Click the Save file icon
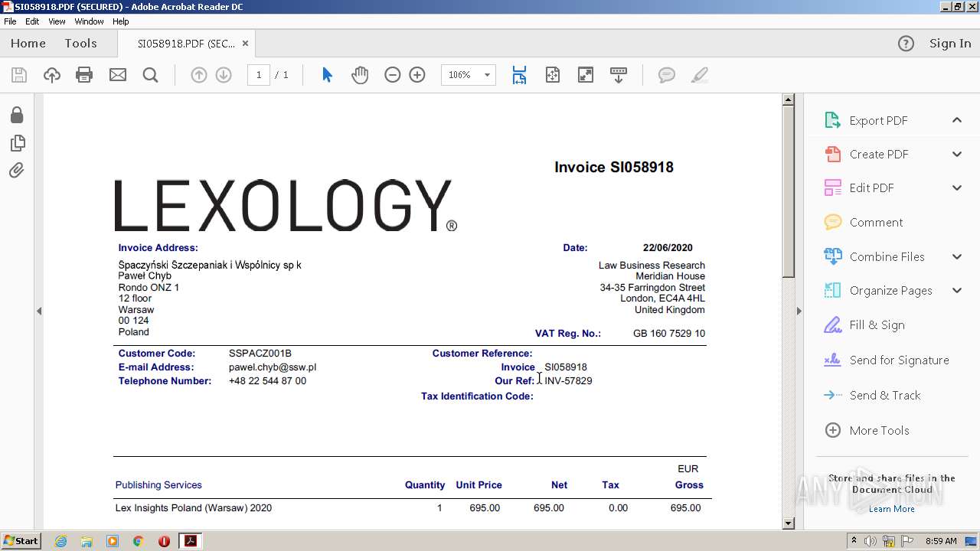The height and width of the screenshot is (551, 980). coord(19,75)
